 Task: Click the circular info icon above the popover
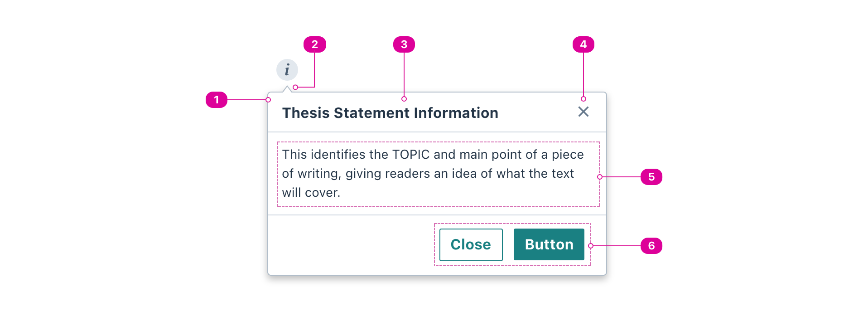pyautogui.click(x=287, y=69)
